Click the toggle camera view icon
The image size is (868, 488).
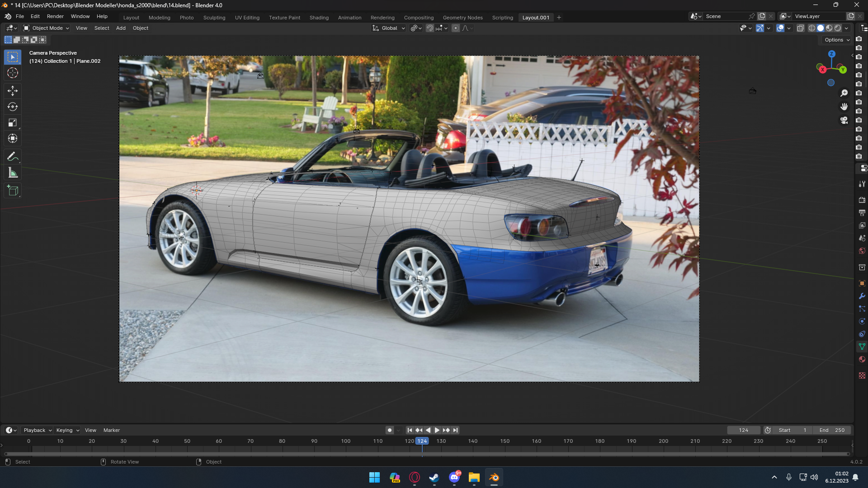[x=844, y=121]
